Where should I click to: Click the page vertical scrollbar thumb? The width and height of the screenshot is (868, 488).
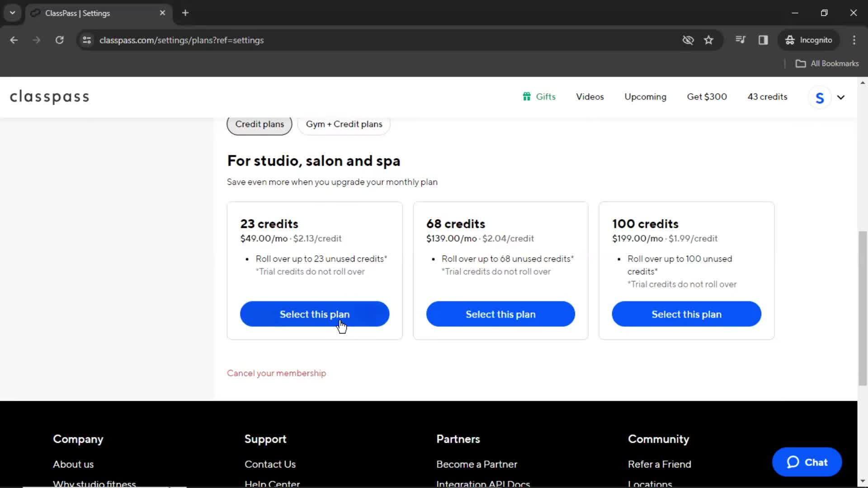863,308
